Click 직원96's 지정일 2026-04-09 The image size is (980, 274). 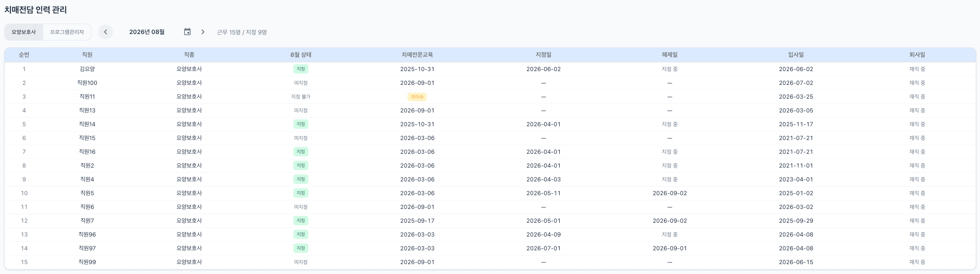(543, 234)
